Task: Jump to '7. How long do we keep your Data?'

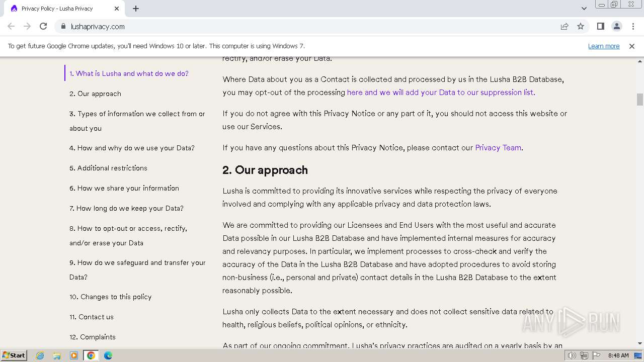Action: pos(126,208)
